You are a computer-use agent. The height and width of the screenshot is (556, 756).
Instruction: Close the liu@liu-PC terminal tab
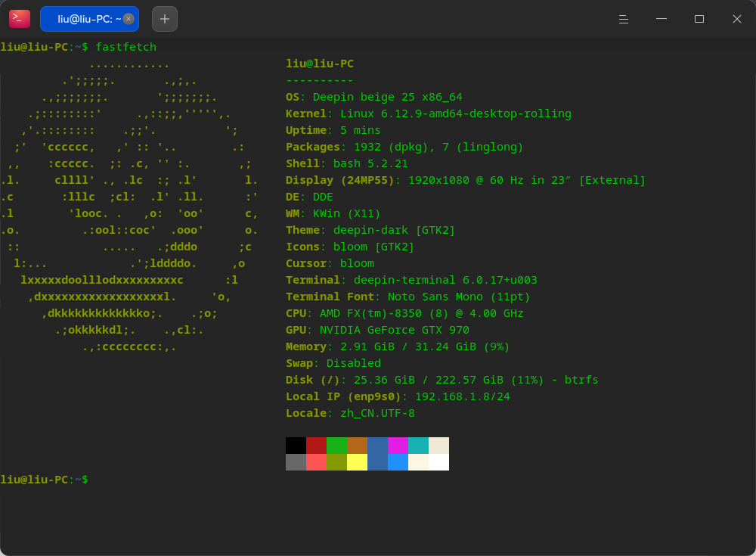(129, 19)
